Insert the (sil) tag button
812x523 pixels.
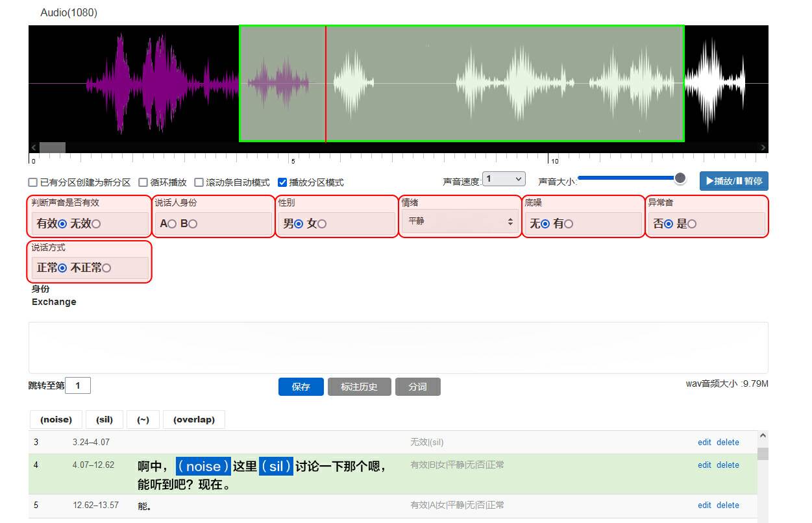pyautogui.click(x=104, y=420)
